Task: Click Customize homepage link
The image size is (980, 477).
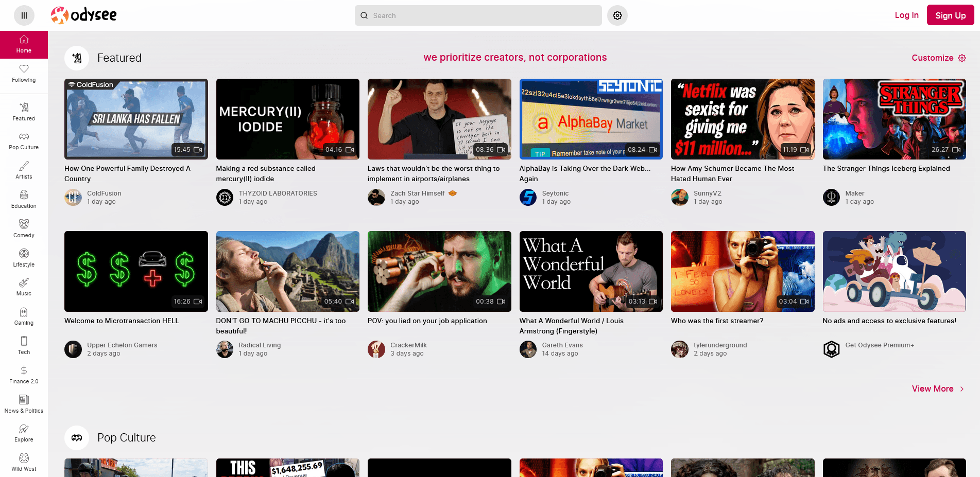Action: tap(938, 58)
